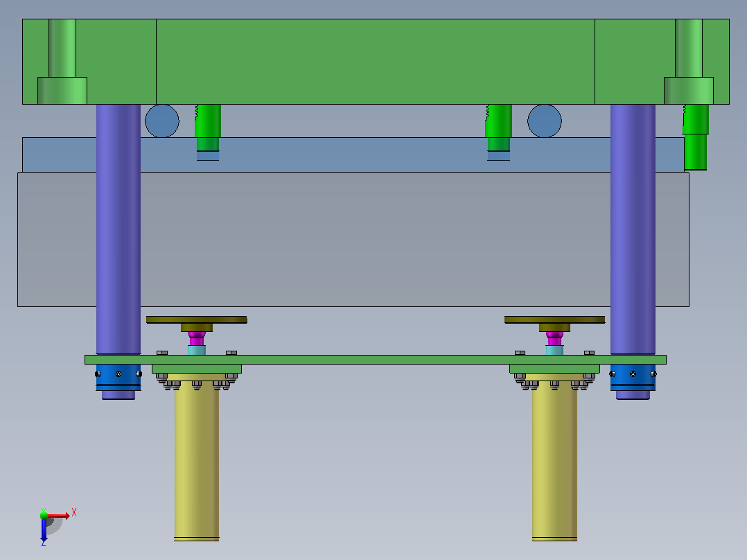Select the middle bright green threaded pin
The width and height of the screenshot is (747, 560).
click(x=498, y=128)
